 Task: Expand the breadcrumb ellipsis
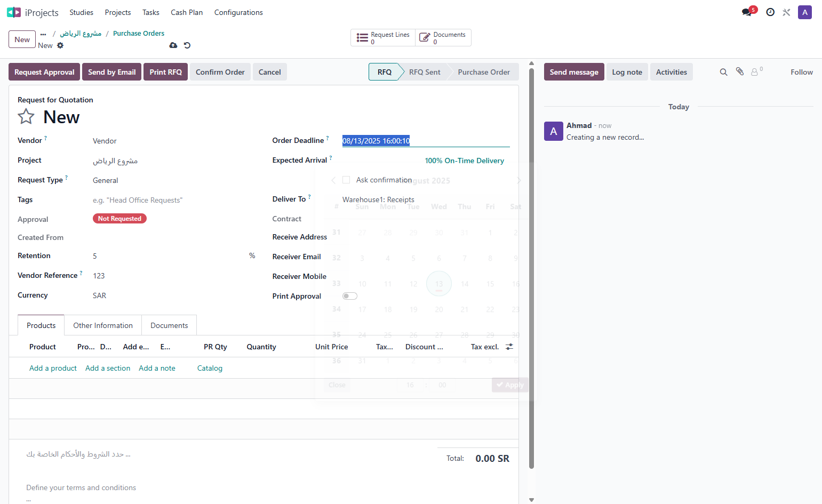coord(43,34)
